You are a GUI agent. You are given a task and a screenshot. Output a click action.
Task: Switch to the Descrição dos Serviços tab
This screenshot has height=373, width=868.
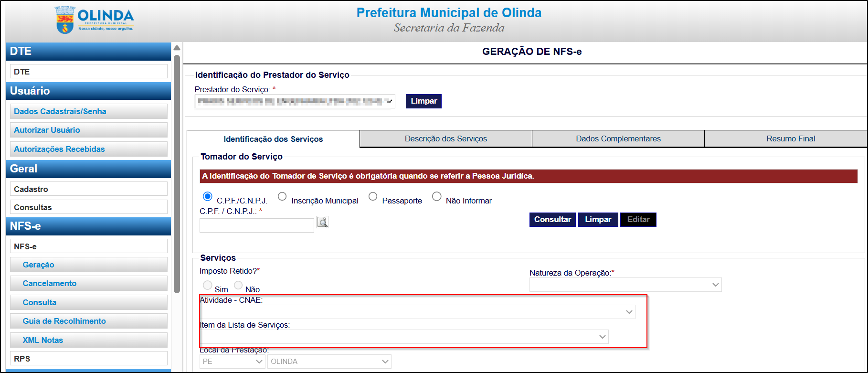point(445,139)
